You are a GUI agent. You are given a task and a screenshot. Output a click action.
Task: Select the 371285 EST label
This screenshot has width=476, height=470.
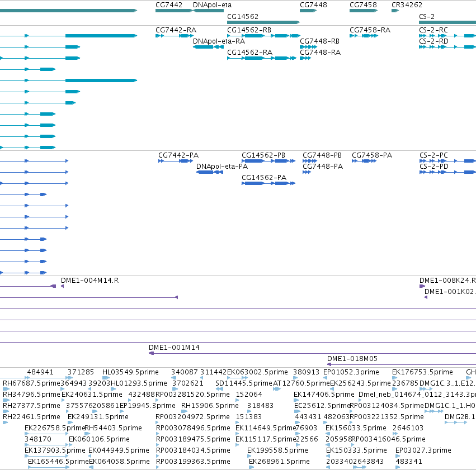(81, 372)
